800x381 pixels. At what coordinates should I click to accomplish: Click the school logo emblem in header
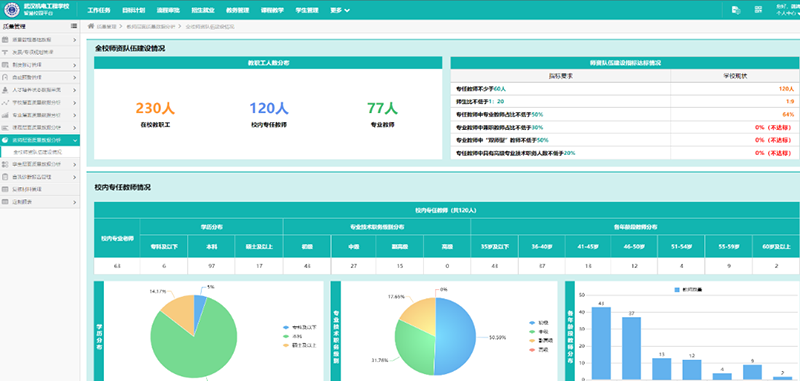(x=12, y=10)
